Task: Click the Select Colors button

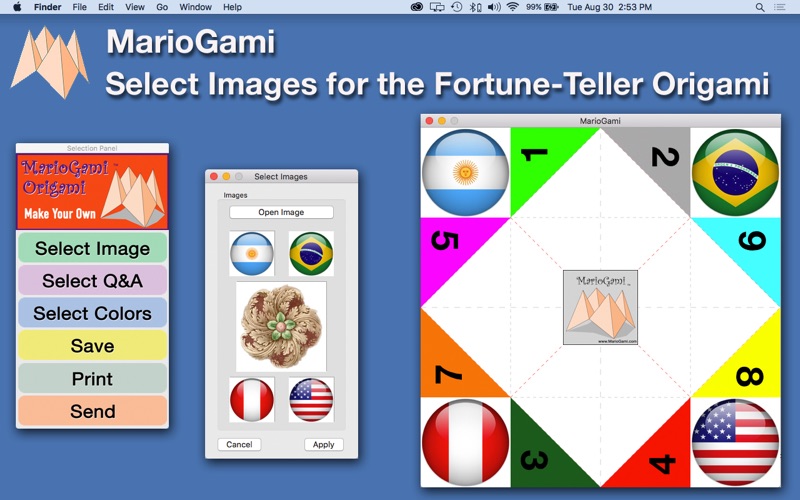Action: pyautogui.click(x=92, y=313)
